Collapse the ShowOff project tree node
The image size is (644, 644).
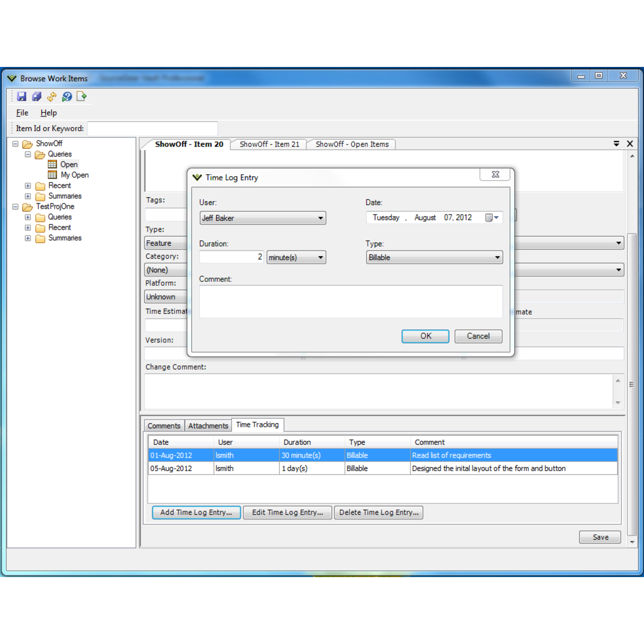tap(16, 144)
